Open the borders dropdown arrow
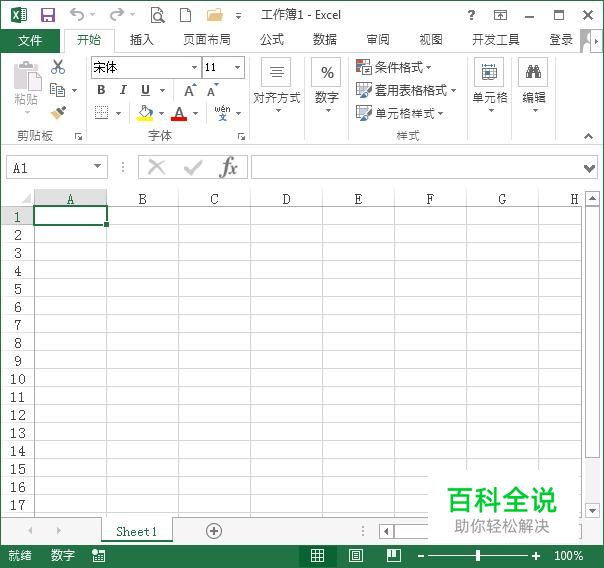Viewport: 604px width, 568px height. tap(119, 113)
